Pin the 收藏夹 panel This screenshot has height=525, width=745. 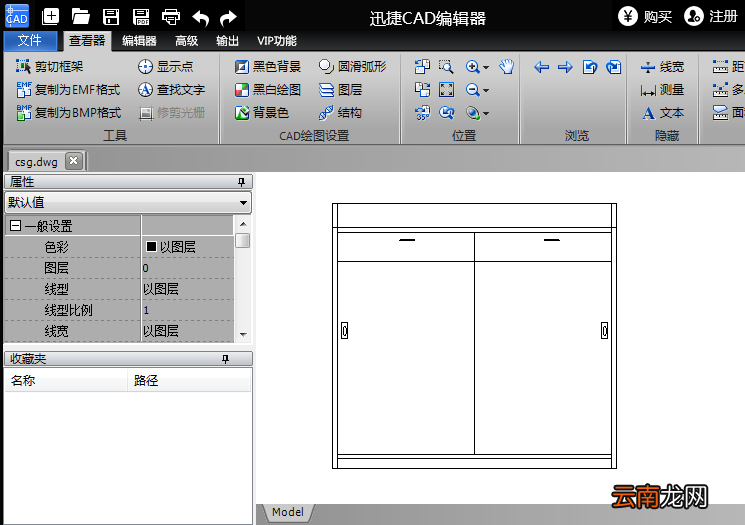226,359
